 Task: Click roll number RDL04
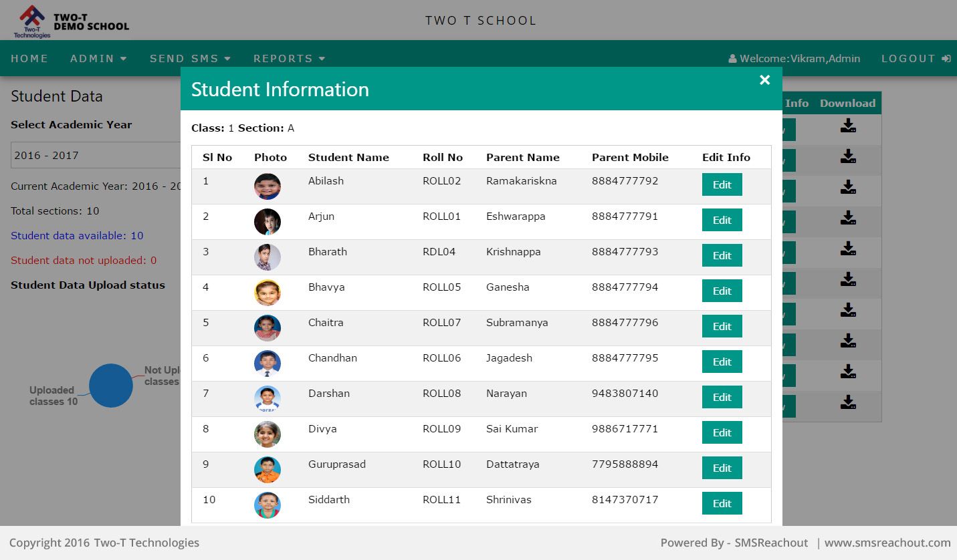point(439,252)
